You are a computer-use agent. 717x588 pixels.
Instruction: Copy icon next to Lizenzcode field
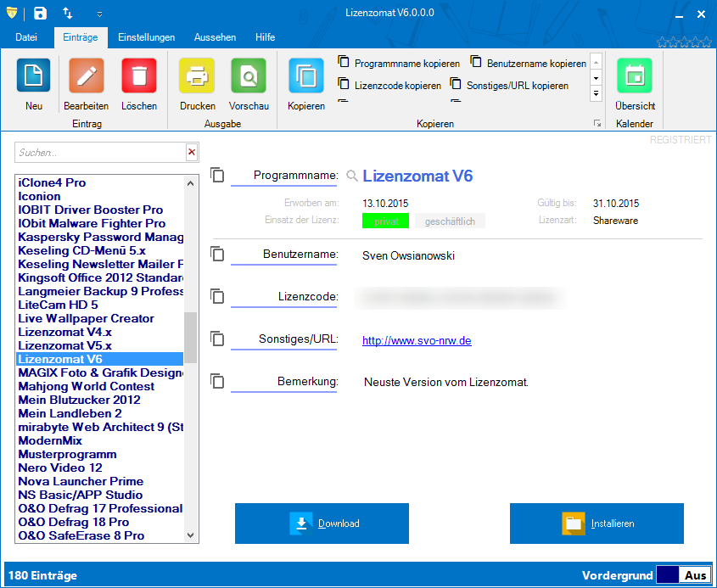click(x=217, y=296)
